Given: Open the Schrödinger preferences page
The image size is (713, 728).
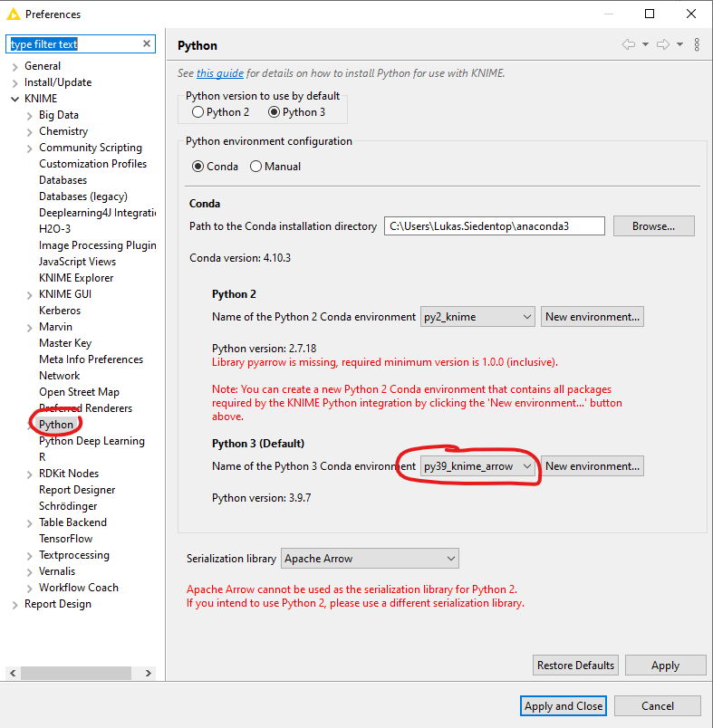Looking at the screenshot, I should click(68, 505).
